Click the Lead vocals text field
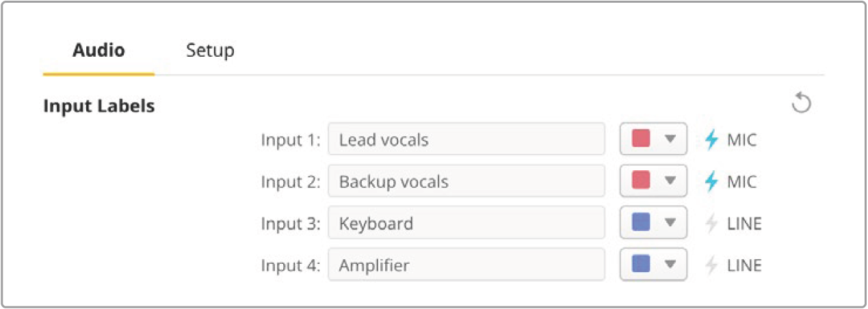 coord(466,139)
